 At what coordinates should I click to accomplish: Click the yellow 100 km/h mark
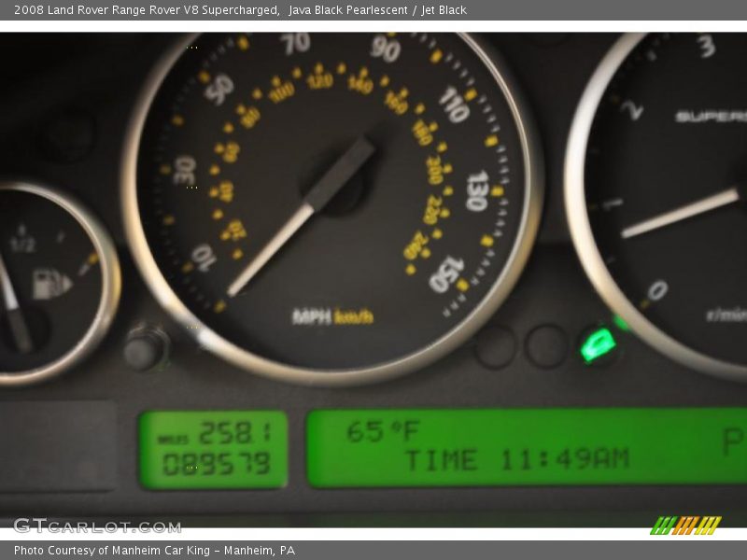pos(281,92)
